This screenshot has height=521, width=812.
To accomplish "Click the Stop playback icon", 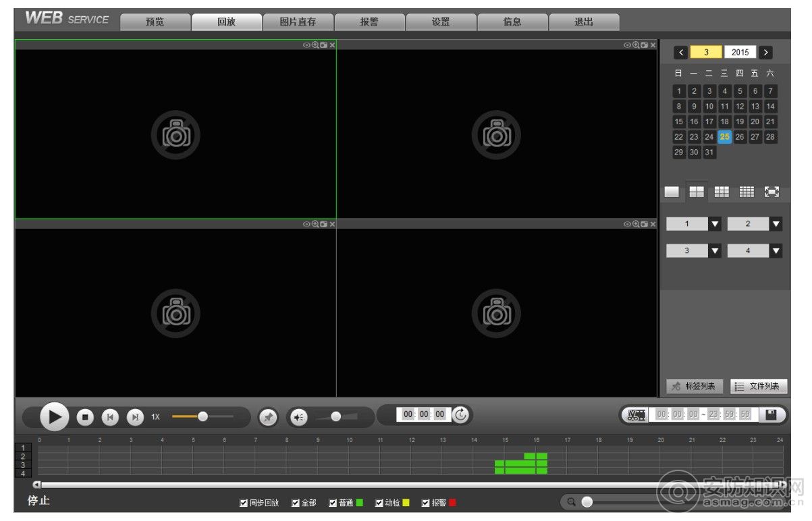I will click(x=85, y=417).
